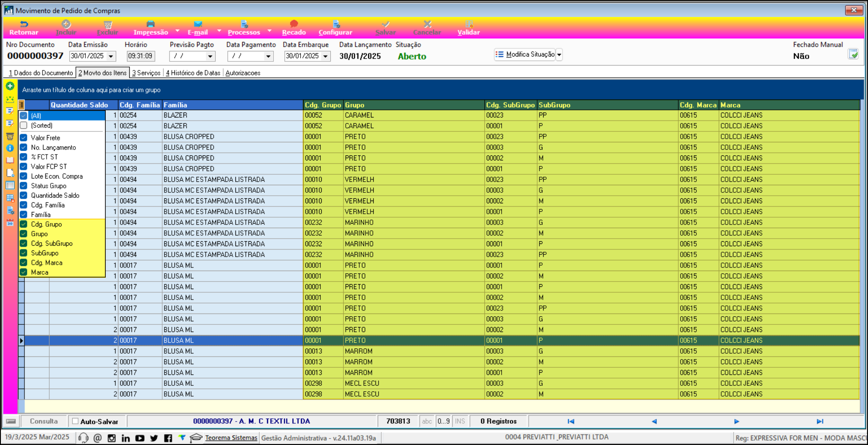Open the 4 Histórico de Datas tab
This screenshot has width=868, height=445.
[x=193, y=73]
